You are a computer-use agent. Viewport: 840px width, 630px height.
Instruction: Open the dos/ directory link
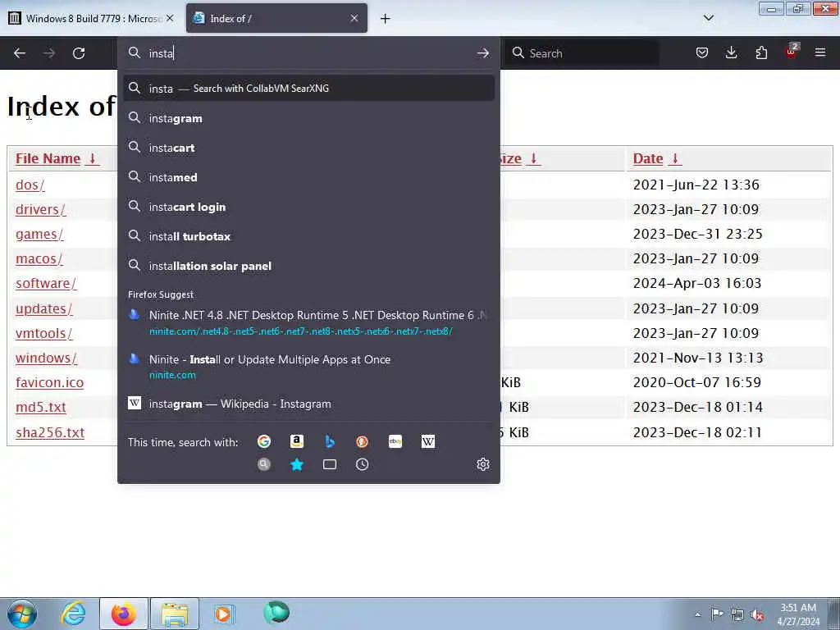point(30,185)
